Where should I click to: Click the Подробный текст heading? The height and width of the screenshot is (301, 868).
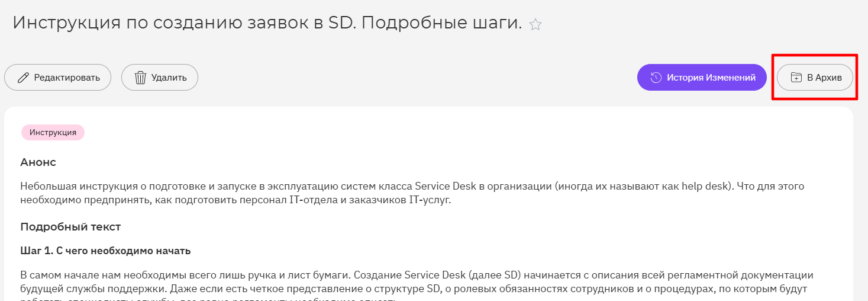pyautogui.click(x=70, y=226)
